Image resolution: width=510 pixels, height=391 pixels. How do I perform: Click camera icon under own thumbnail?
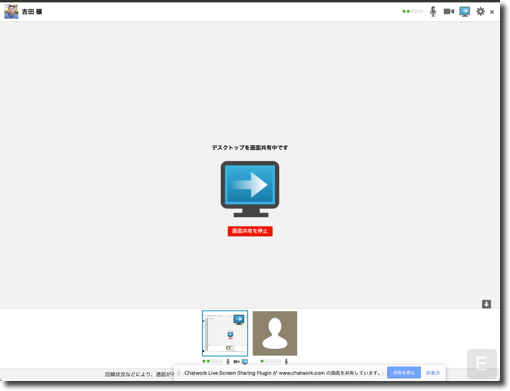[x=236, y=362]
